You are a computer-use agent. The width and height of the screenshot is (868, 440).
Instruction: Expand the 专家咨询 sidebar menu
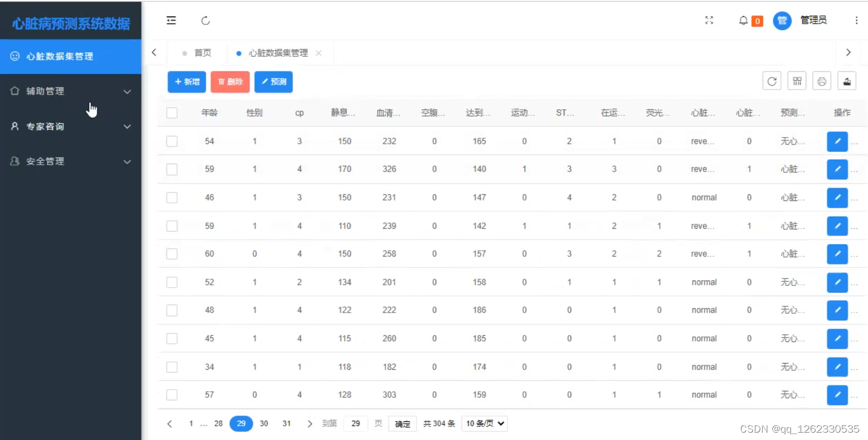[71, 126]
